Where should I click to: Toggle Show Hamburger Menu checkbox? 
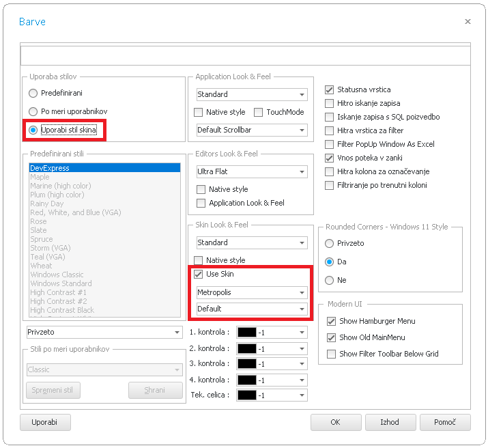(332, 321)
